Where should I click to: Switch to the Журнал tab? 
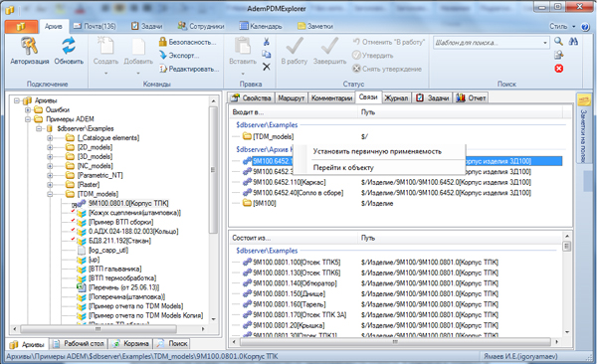396,98
